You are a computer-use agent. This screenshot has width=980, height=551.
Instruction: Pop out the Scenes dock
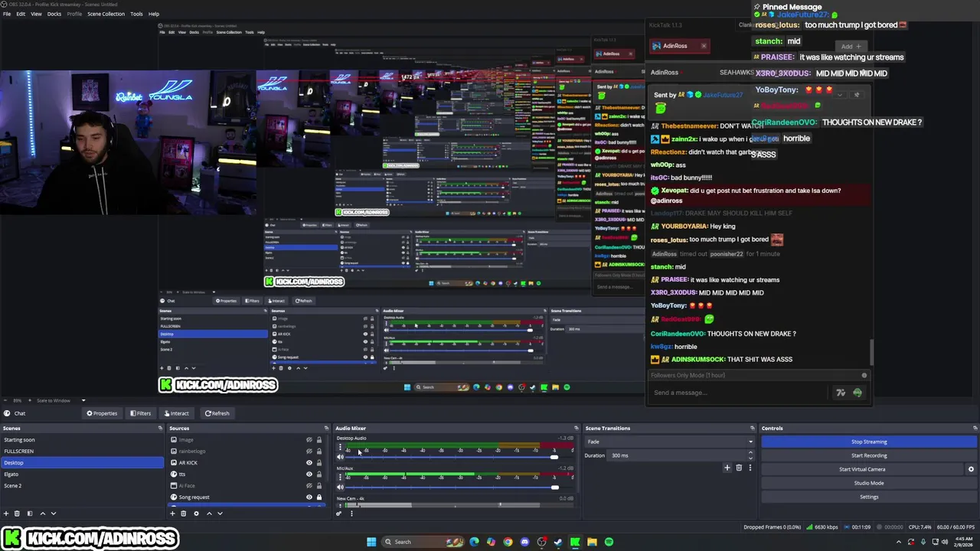point(160,428)
